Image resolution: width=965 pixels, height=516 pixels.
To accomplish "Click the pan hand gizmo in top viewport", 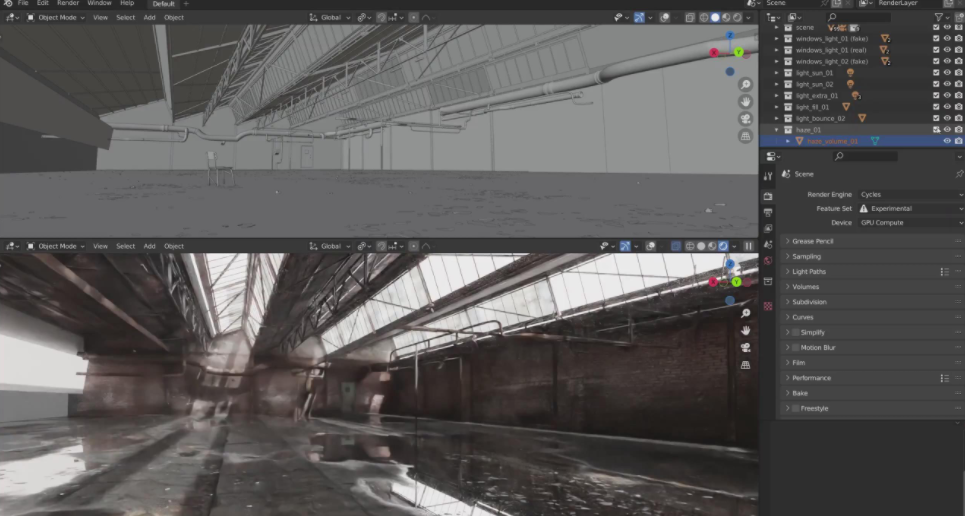I will click(746, 102).
